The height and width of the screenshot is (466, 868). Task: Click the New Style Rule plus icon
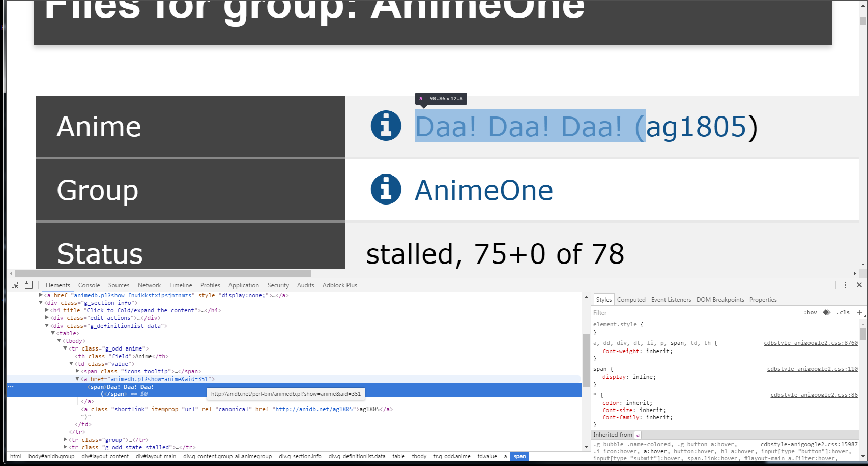pos(859,312)
